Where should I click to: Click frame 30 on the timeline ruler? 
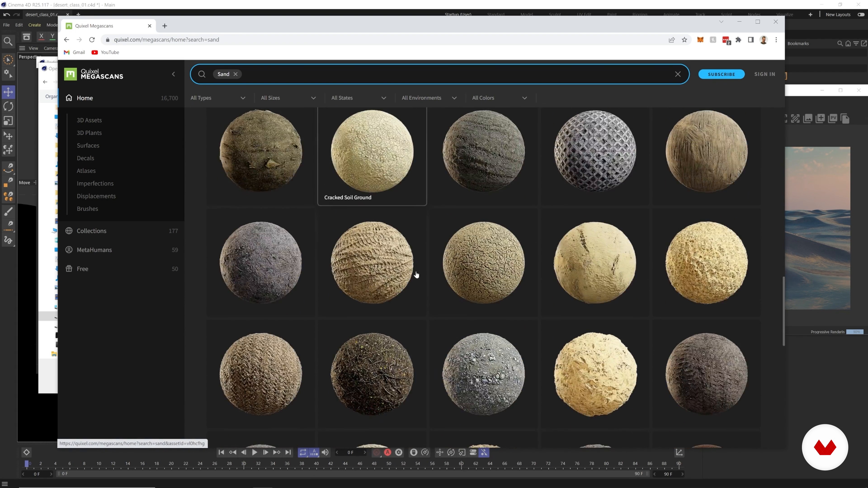pos(244,464)
